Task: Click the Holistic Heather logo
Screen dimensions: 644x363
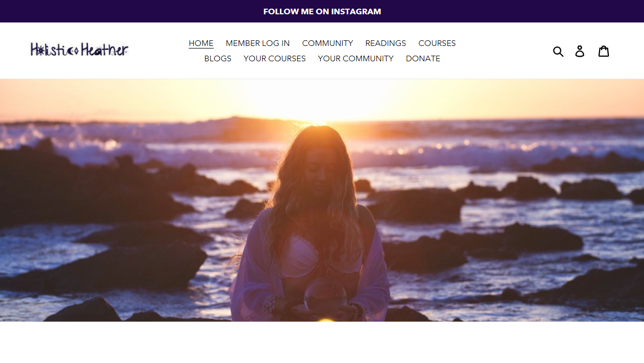Action: 80,50
